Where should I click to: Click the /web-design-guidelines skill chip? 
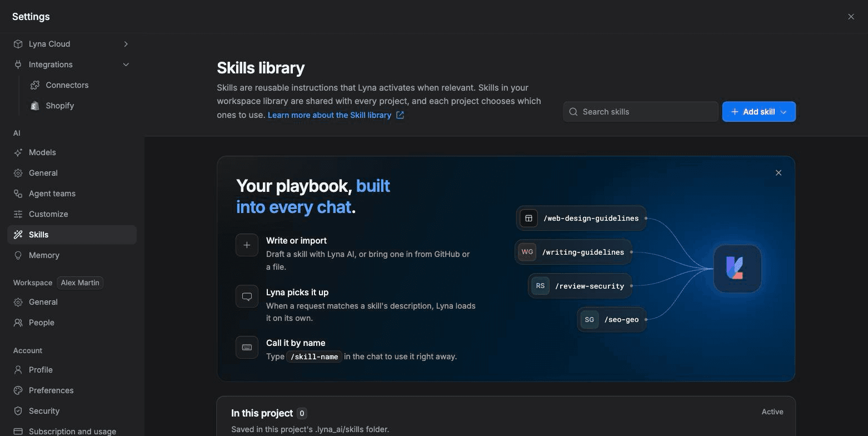click(x=580, y=219)
